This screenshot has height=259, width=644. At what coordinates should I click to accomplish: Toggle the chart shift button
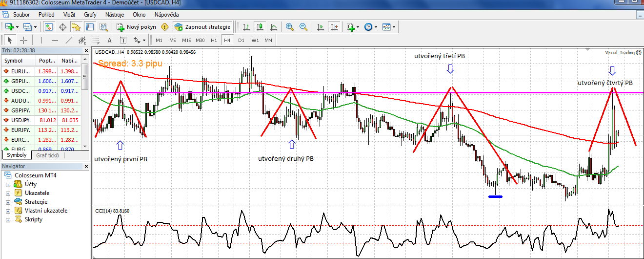pos(334,27)
